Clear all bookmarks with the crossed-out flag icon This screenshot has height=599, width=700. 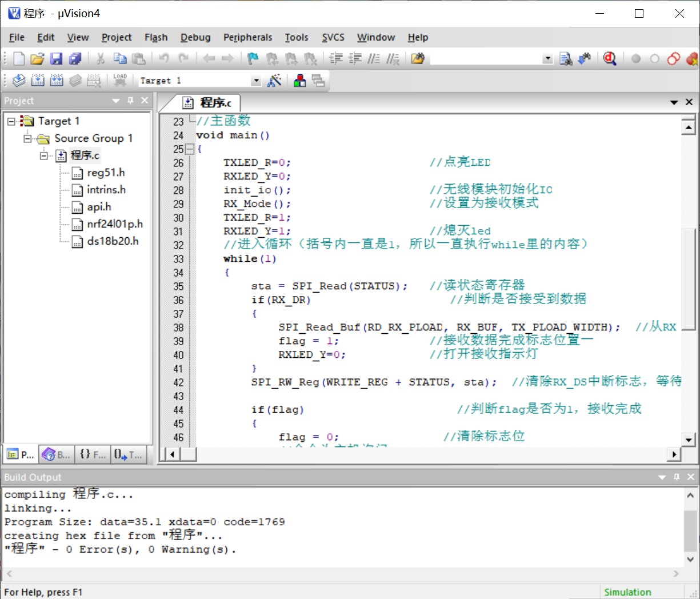(310, 58)
